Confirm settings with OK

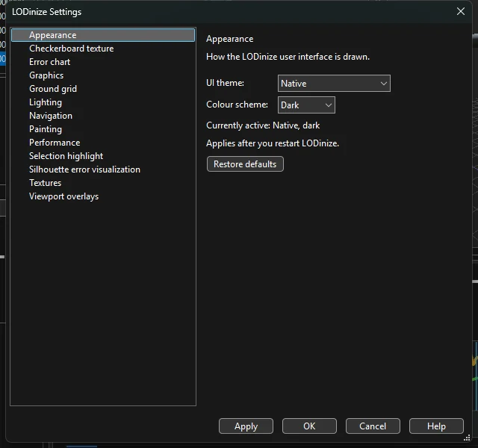coord(309,426)
